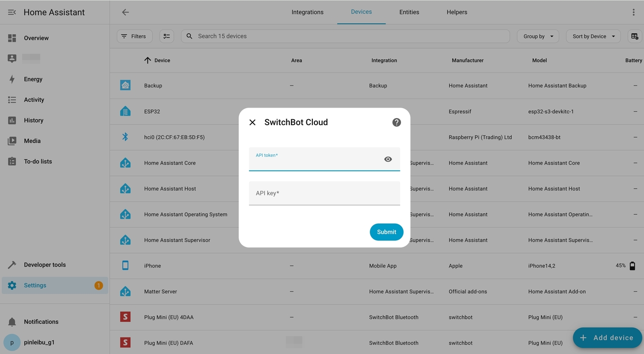Open Developer tools hammer icon
Image resolution: width=644 pixels, height=354 pixels.
point(12,264)
